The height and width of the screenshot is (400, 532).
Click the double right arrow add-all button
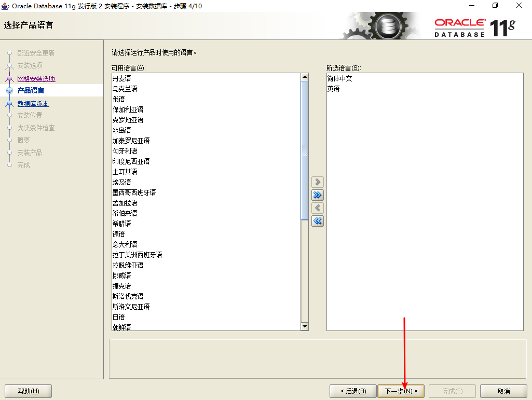pyautogui.click(x=318, y=195)
